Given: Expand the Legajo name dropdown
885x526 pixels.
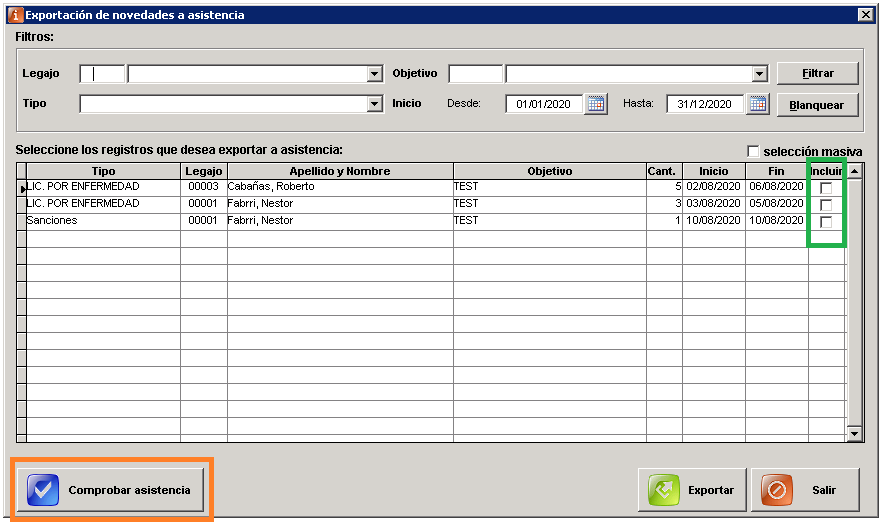Looking at the screenshot, I should [x=374, y=74].
